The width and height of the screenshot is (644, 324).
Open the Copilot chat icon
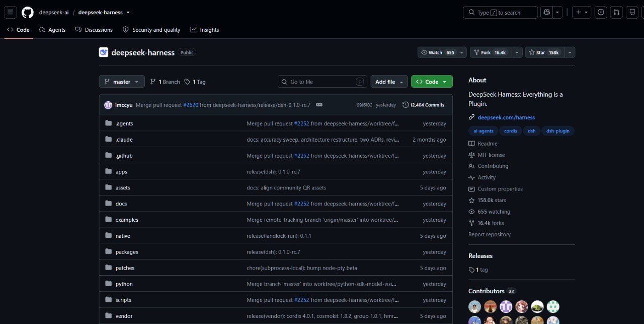click(546, 13)
